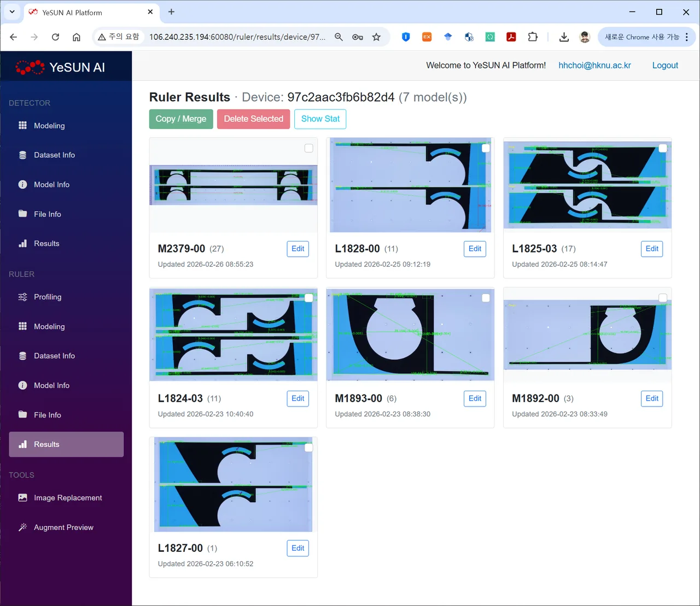Click the Delete Selected button

254,119
